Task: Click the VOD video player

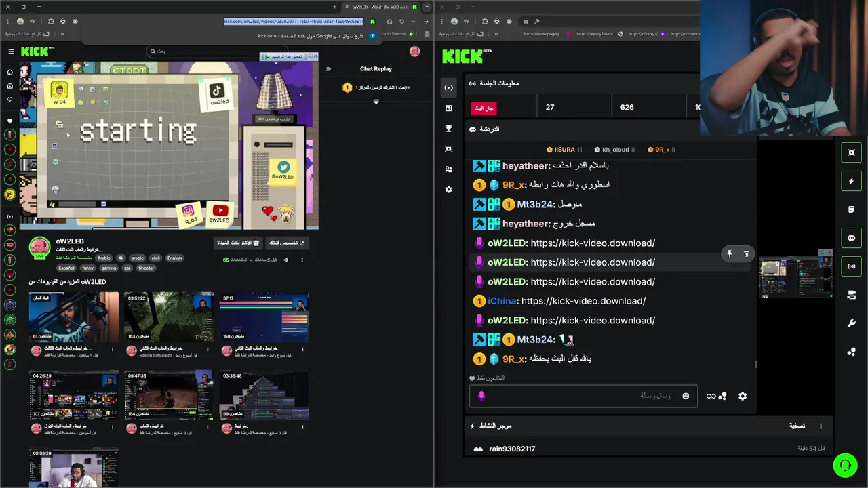Action: tap(169, 145)
